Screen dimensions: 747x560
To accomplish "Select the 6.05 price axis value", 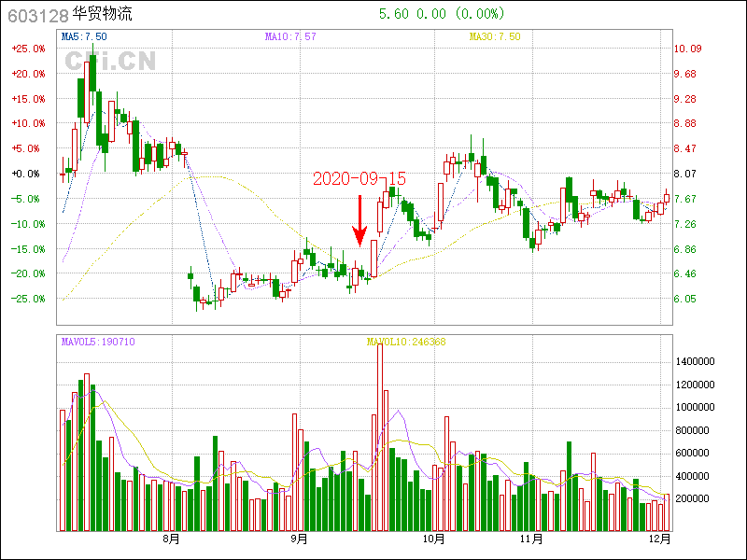I will coord(685,299).
